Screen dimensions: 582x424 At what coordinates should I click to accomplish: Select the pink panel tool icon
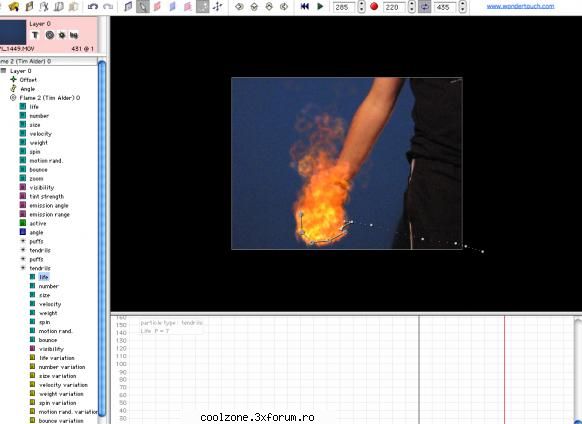tap(187, 6)
